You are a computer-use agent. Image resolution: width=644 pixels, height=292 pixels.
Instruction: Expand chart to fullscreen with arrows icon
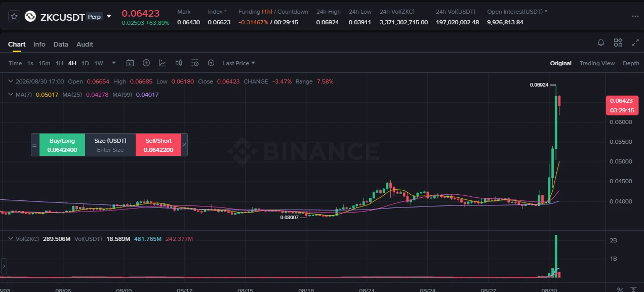tap(635, 43)
